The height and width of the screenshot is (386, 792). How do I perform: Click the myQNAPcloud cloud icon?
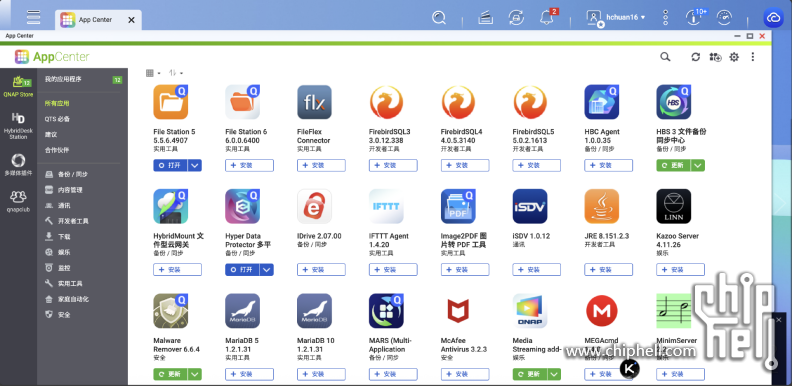click(x=773, y=18)
